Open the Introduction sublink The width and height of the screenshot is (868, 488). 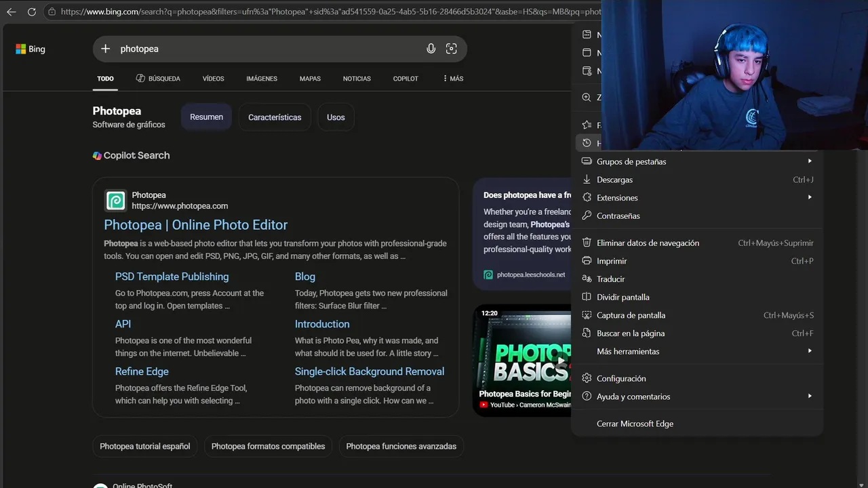pyautogui.click(x=322, y=324)
